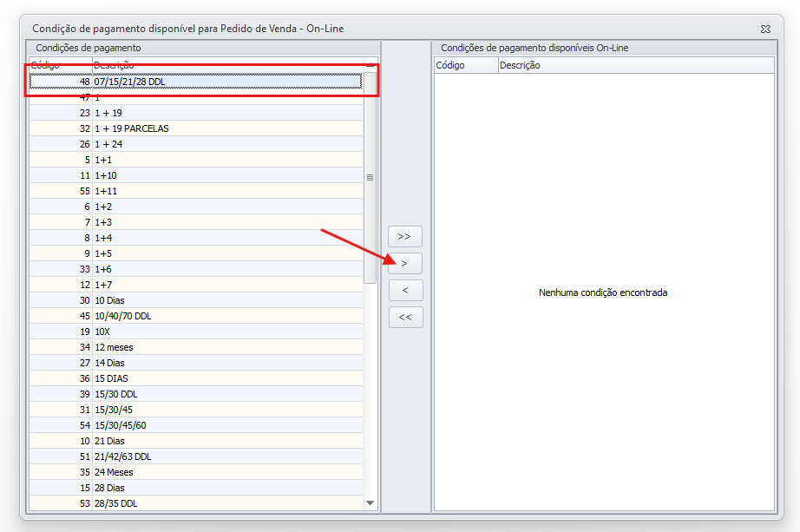The width and height of the screenshot is (800, 532).
Task: Click the move selected right (>) button
Action: [404, 263]
